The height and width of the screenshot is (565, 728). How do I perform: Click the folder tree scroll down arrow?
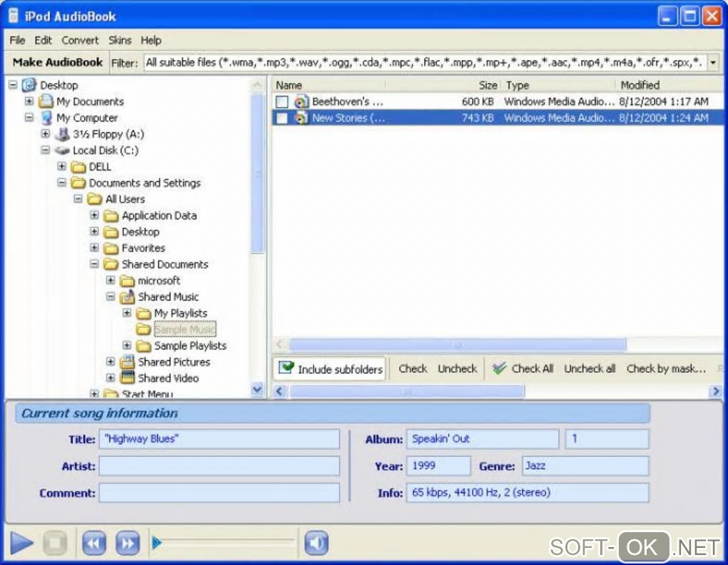257,389
